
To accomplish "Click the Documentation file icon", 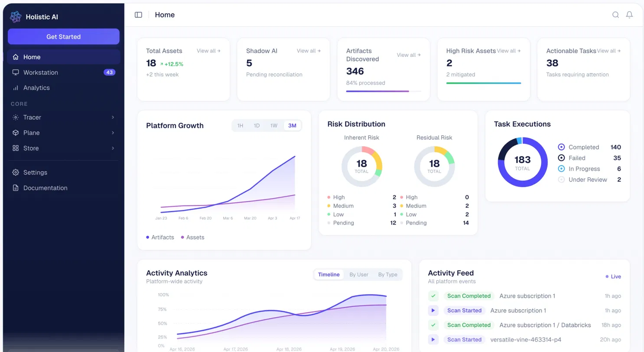I will pyautogui.click(x=16, y=188).
